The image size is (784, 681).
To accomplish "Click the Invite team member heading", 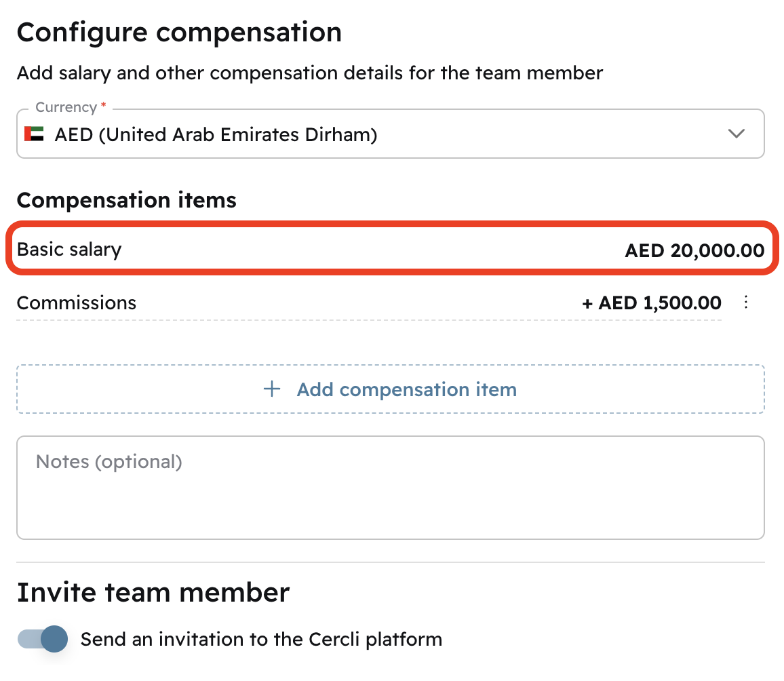I will 153,593.
